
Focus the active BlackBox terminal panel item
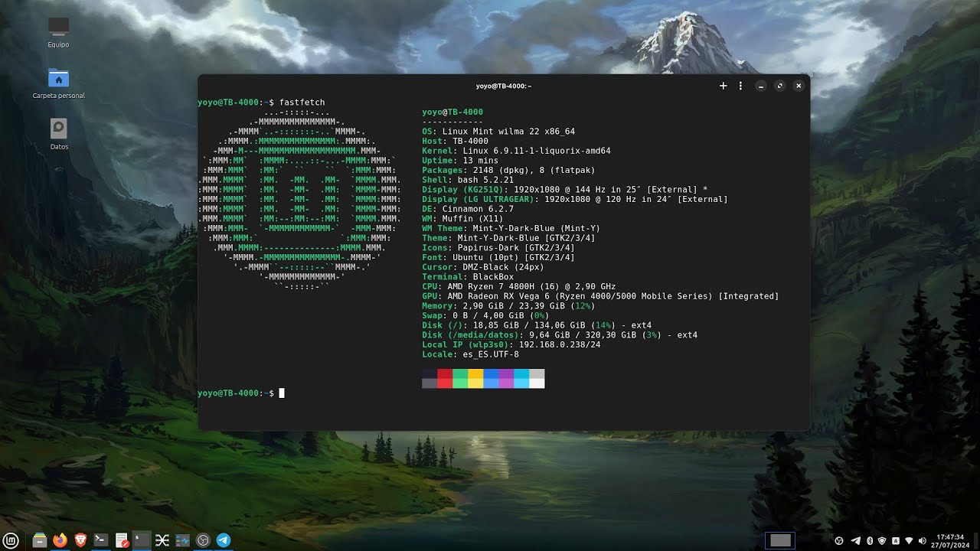pyautogui.click(x=142, y=540)
